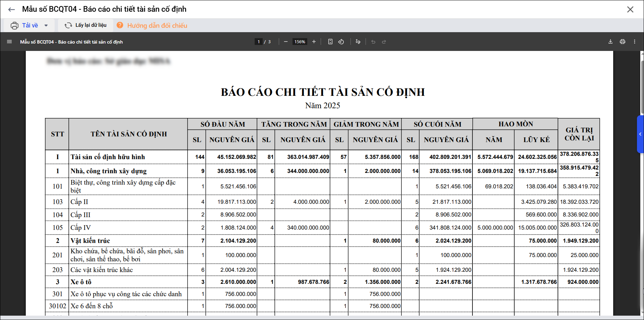Click the Cấp II row name

click(x=79, y=202)
